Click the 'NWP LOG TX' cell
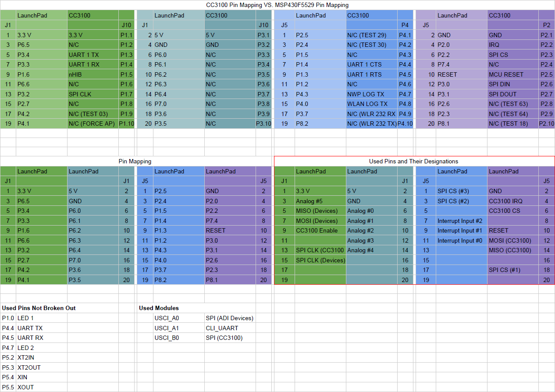 (372, 94)
